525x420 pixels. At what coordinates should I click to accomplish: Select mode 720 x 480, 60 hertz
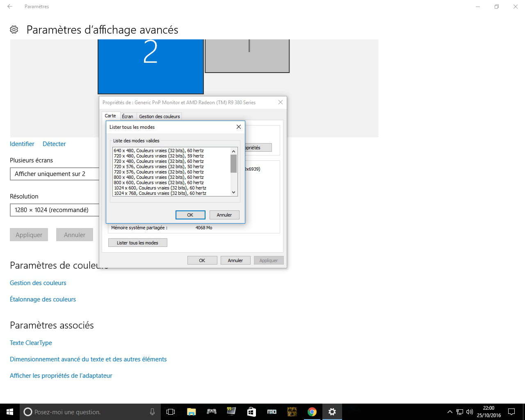pos(159,161)
